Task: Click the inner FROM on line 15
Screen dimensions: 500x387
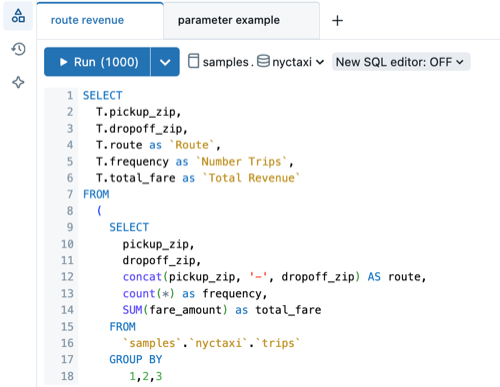Action: [x=122, y=327]
